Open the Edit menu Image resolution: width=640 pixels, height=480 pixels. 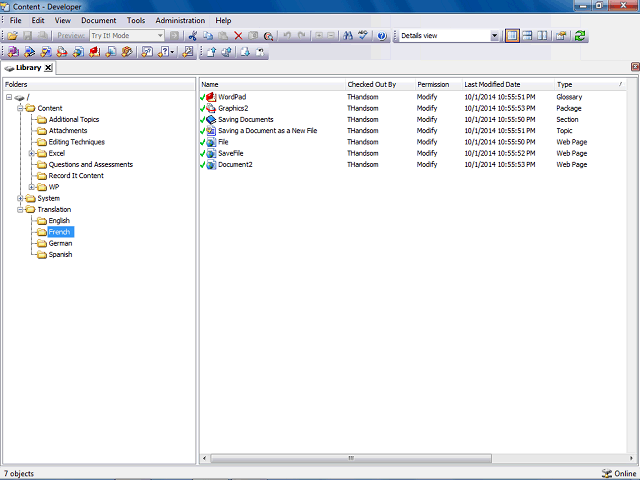(x=38, y=20)
